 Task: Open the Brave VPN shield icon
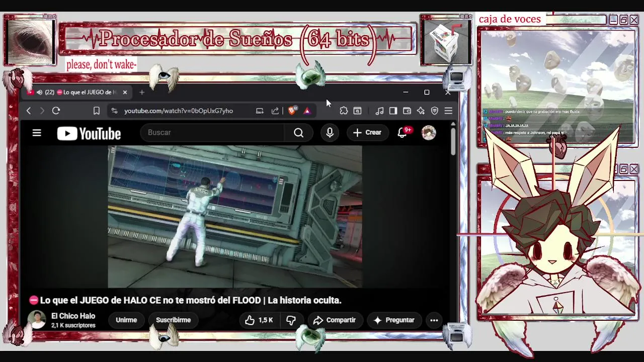(x=435, y=111)
